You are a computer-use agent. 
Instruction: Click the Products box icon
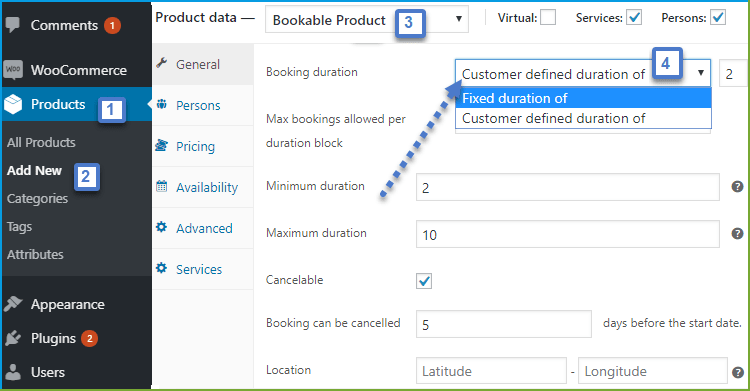[x=13, y=104]
